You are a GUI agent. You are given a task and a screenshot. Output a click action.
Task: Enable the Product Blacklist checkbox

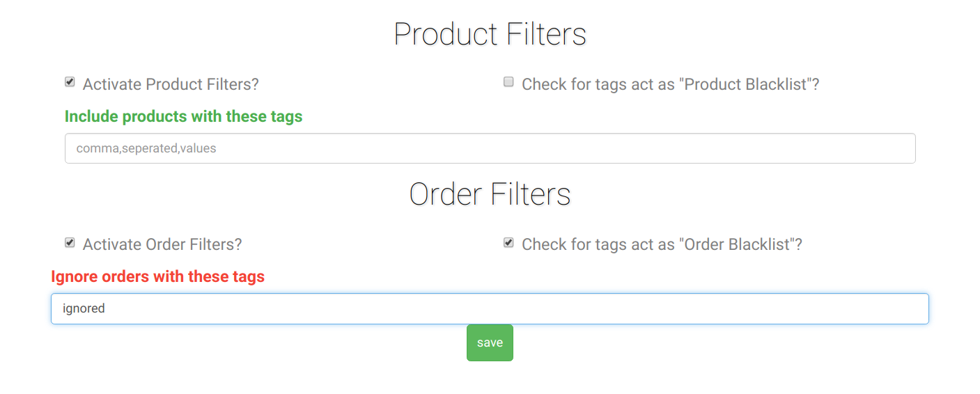pos(508,82)
